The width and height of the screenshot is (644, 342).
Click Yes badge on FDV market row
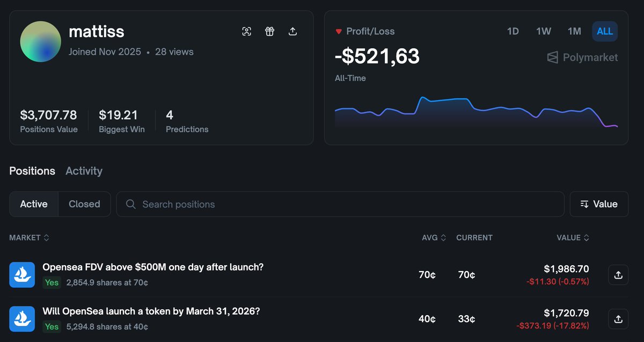point(52,282)
